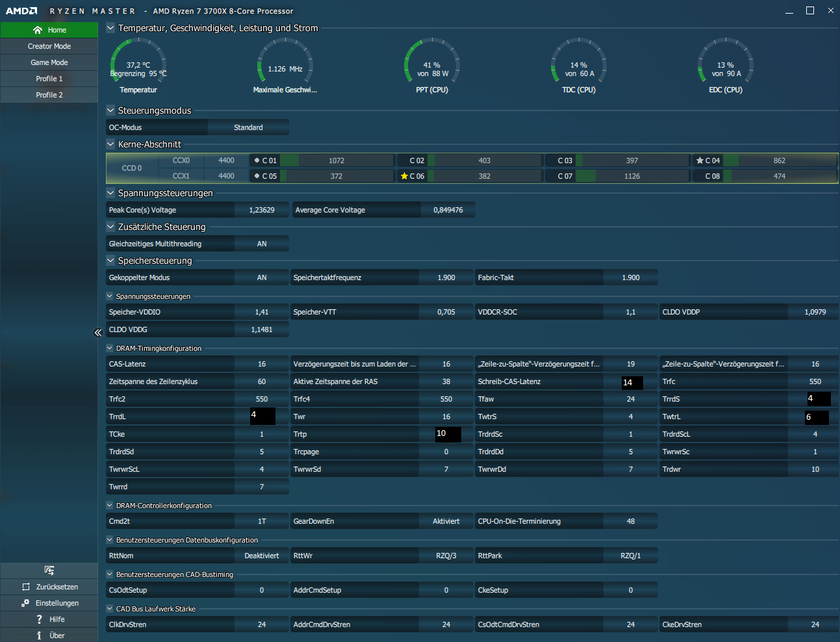Click the Home house icon
Image resolution: width=840 pixels, height=642 pixels.
38,30
